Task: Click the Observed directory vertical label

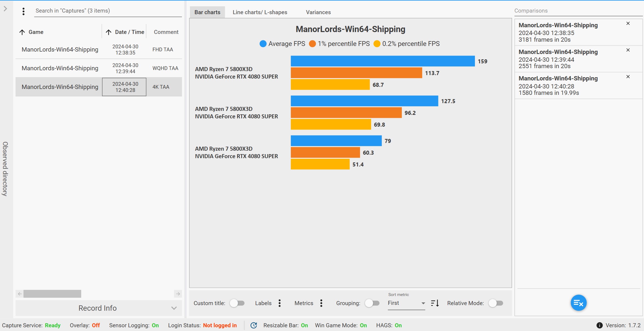Action: [5, 169]
